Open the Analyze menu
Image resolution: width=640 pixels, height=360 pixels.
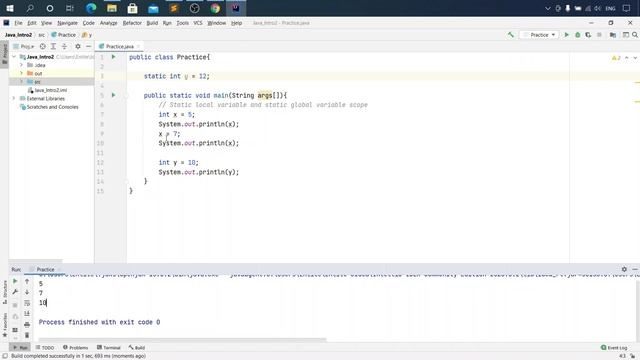click(x=109, y=23)
